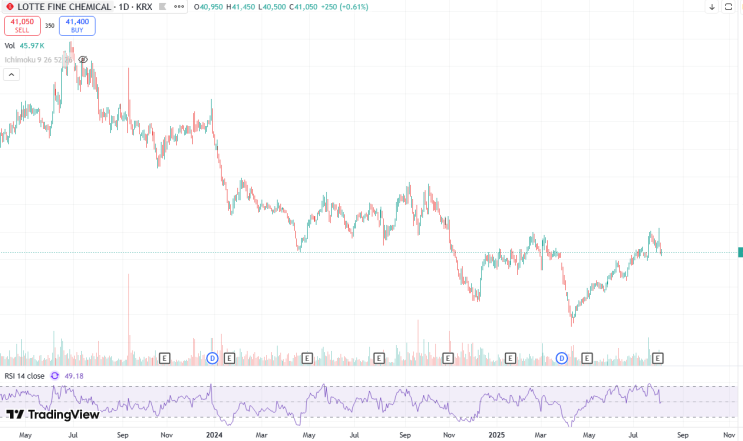This screenshot has height=441, width=743.
Task: Select the Vol indicator legend
Action: pos(10,45)
